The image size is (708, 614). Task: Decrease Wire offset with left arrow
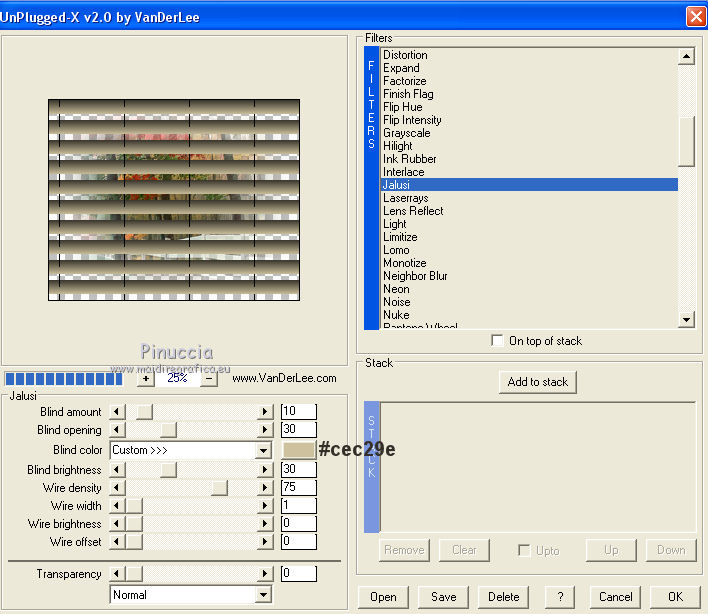pyautogui.click(x=117, y=541)
